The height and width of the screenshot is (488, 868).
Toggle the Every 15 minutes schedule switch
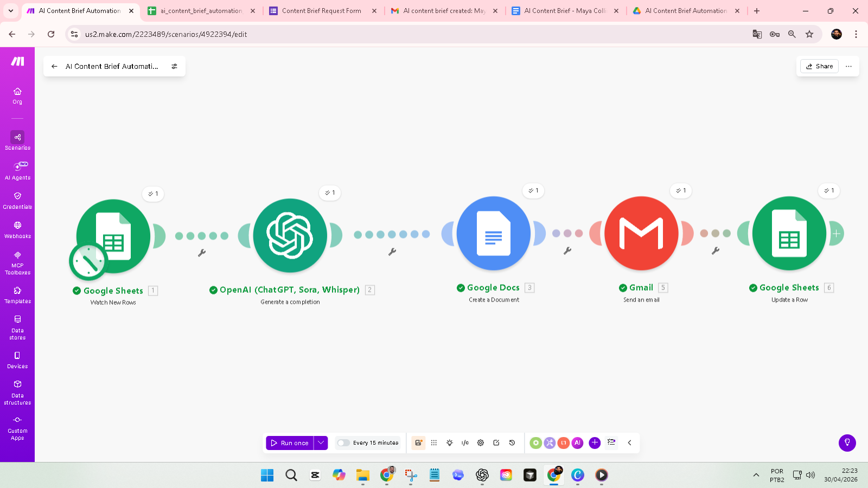point(343,443)
